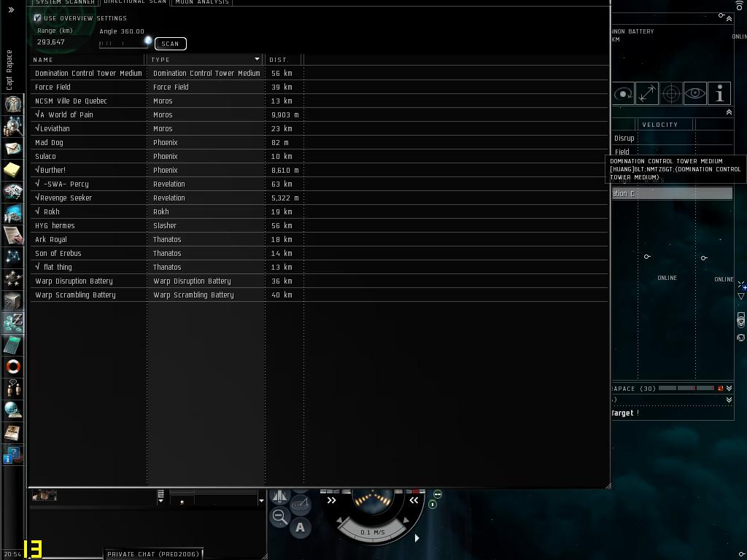Switch to Directional Scan tab

(135, 2)
